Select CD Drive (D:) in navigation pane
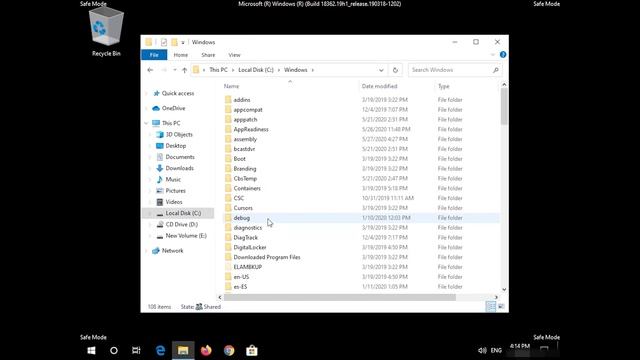This screenshot has width=640, height=360. [182, 224]
